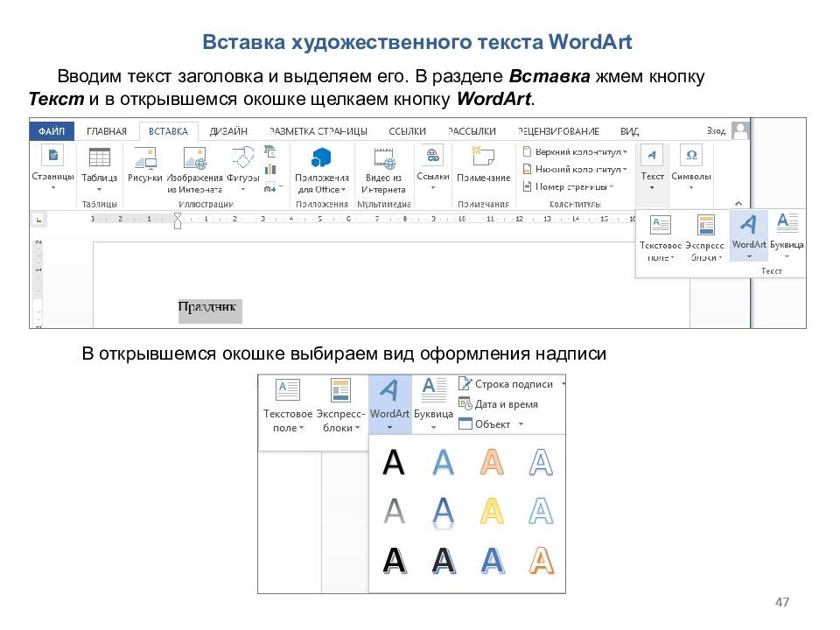840x630 pixels.
Task: Choose the plain flat black WordArt style
Action: click(394, 462)
